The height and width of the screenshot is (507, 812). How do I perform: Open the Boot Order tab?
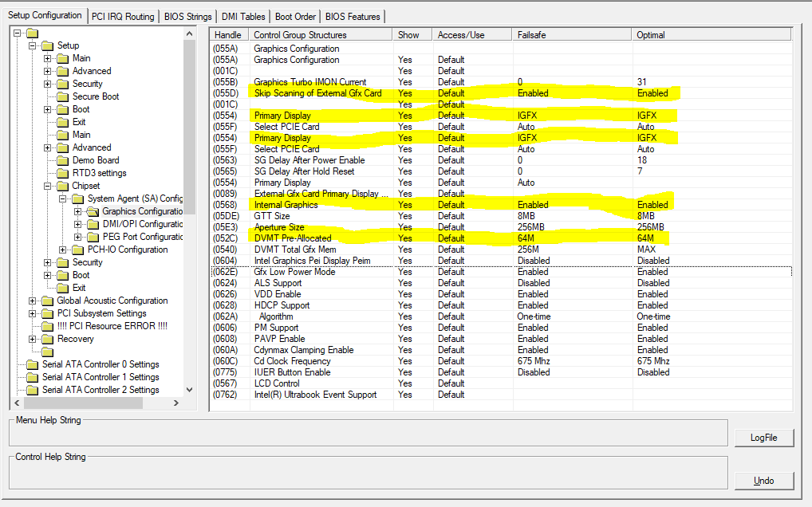pos(295,16)
